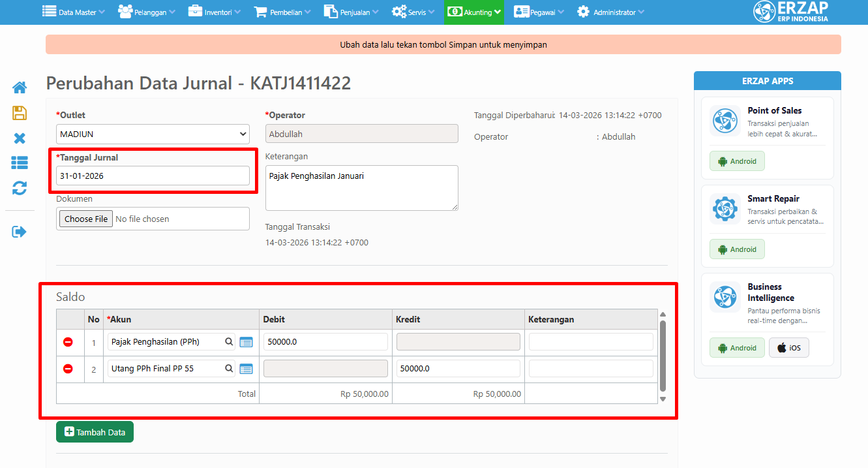This screenshot has height=468, width=868.
Task: Remove row 1 with red minus icon
Action: [x=68, y=342]
